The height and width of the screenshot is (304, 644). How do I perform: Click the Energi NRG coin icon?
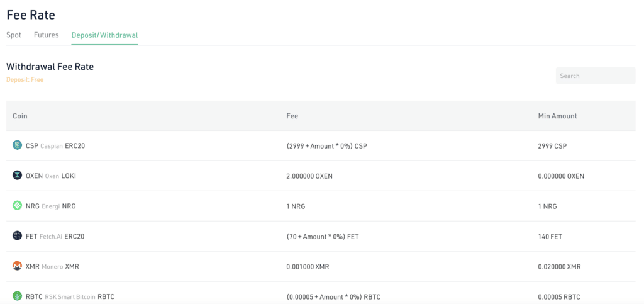(x=17, y=206)
